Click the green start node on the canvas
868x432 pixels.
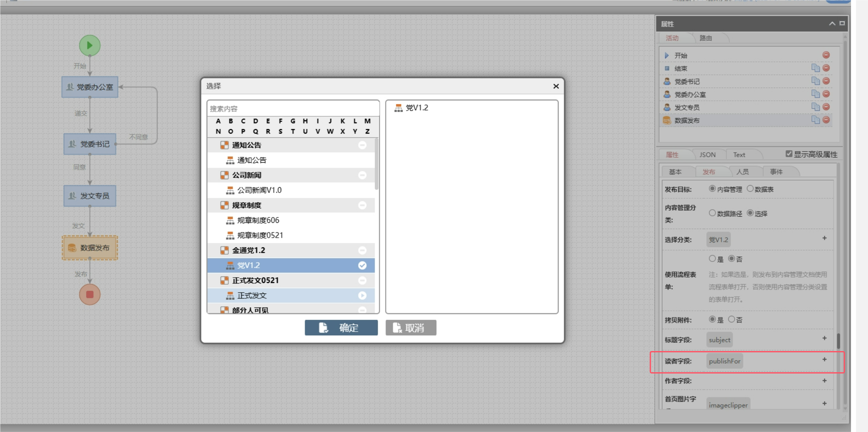(90, 45)
